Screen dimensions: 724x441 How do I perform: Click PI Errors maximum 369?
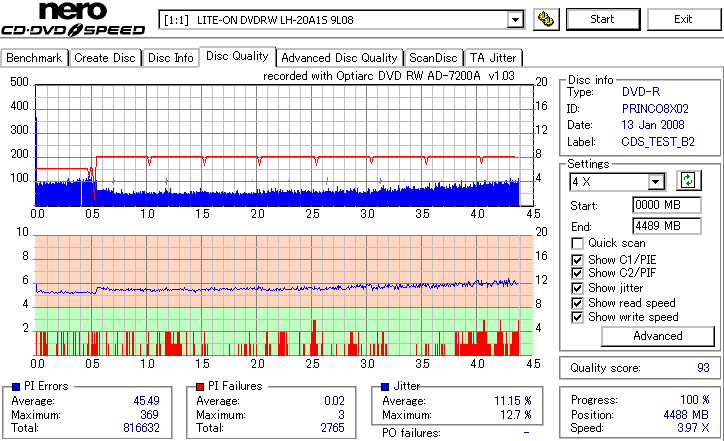pos(149,415)
